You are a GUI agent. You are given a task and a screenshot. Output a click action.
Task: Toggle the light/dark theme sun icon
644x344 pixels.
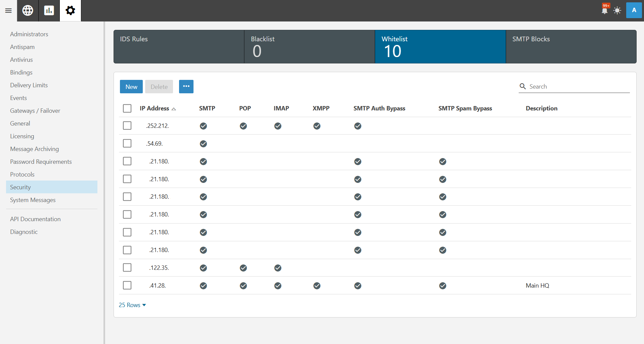(x=617, y=10)
